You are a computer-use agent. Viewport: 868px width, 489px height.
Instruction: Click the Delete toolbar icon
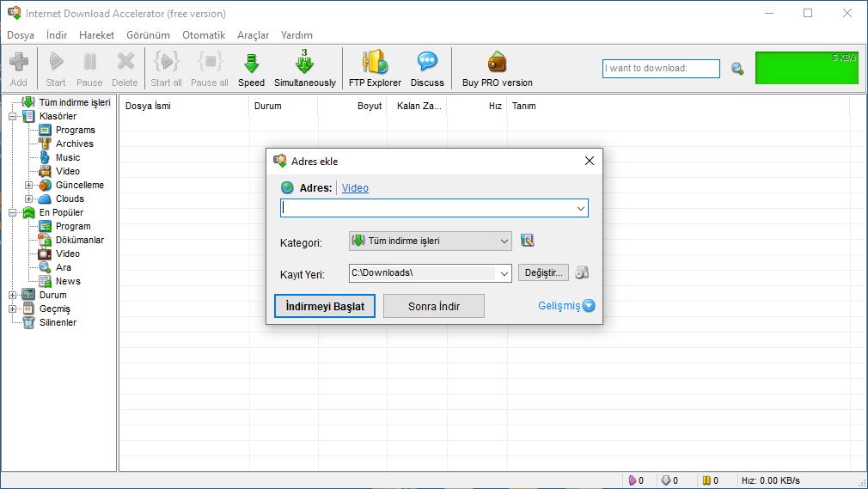125,69
